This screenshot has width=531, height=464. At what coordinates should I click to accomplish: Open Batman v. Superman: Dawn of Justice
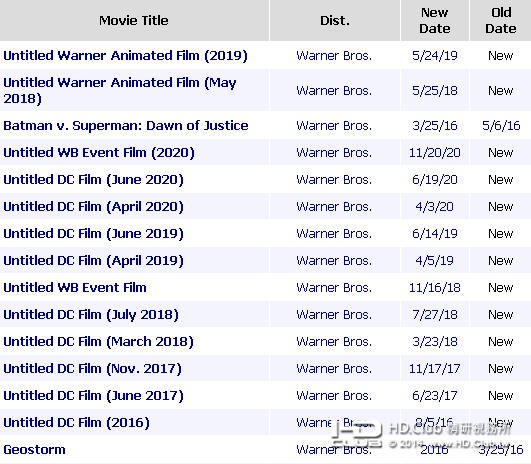click(126, 126)
